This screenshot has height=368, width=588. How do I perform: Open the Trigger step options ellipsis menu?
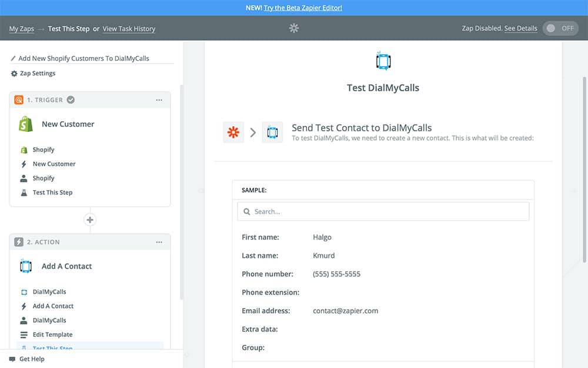159,100
